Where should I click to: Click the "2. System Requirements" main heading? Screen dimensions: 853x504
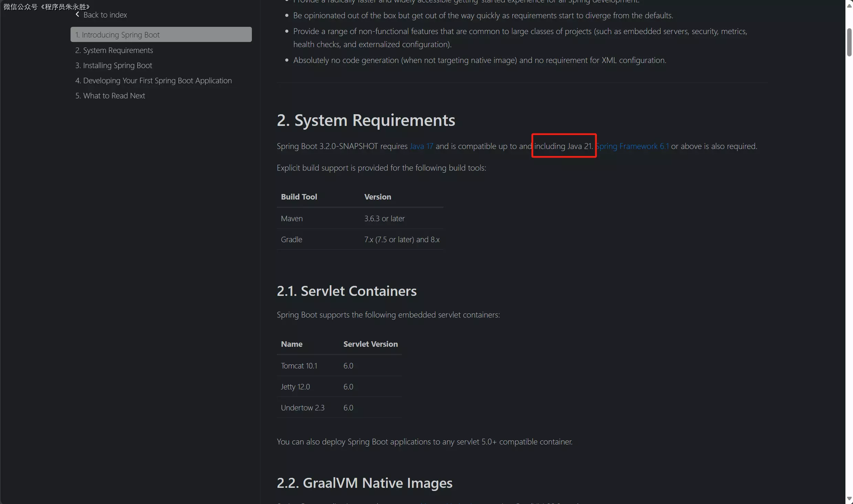tap(366, 120)
